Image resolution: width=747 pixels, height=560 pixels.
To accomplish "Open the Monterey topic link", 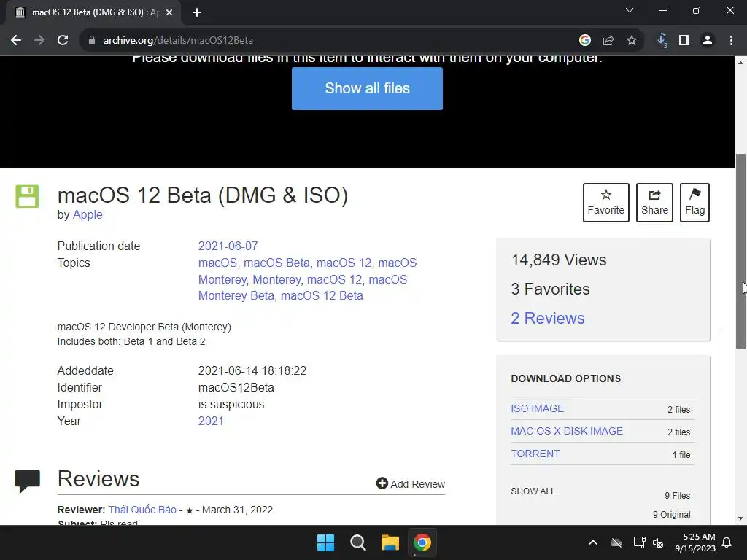I will (276, 279).
